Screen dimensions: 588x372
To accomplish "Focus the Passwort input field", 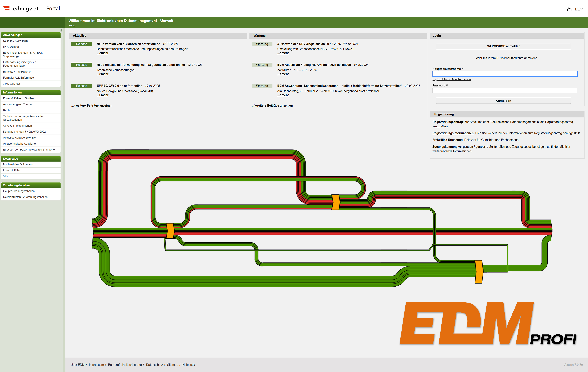I will click(x=504, y=90).
